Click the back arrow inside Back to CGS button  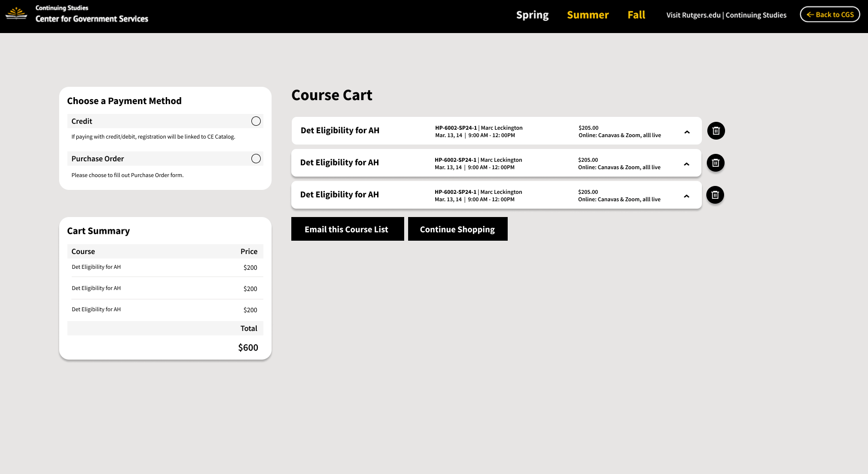pos(810,15)
